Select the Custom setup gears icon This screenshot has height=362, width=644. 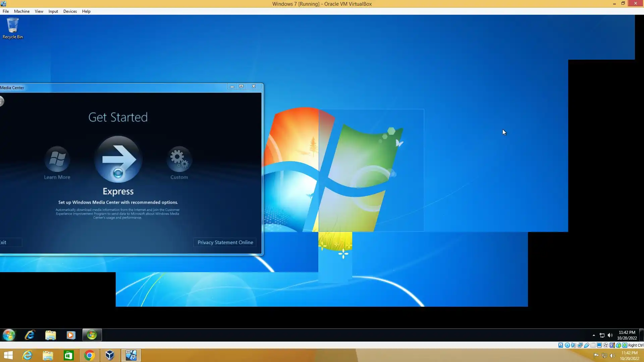[x=179, y=159]
